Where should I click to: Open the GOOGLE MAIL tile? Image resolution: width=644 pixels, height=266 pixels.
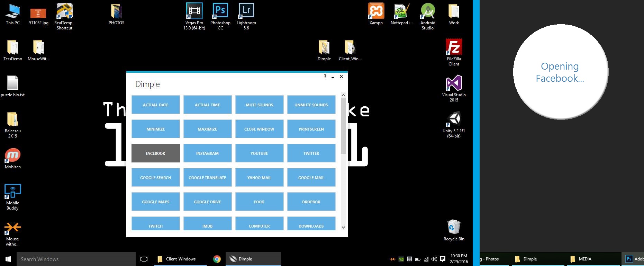click(311, 177)
